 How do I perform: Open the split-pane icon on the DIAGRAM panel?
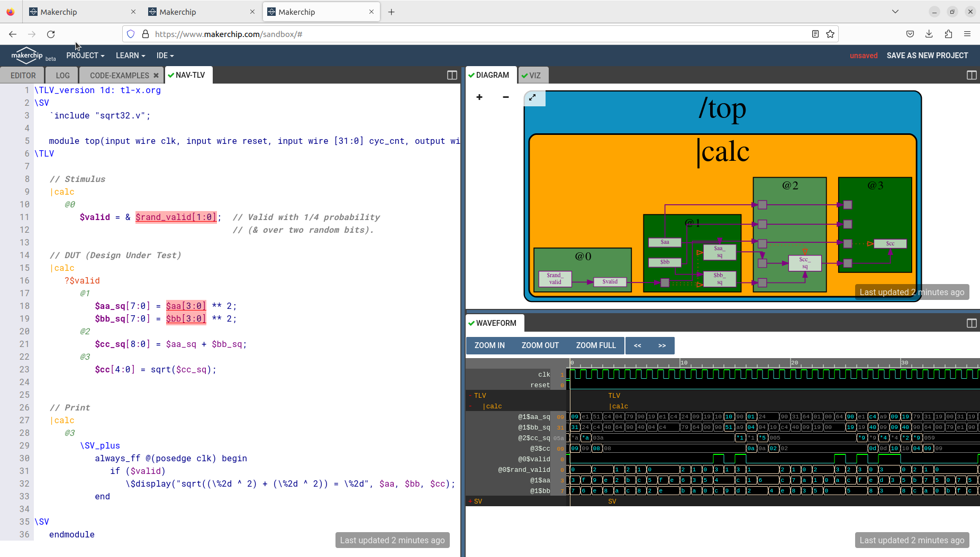pyautogui.click(x=972, y=75)
